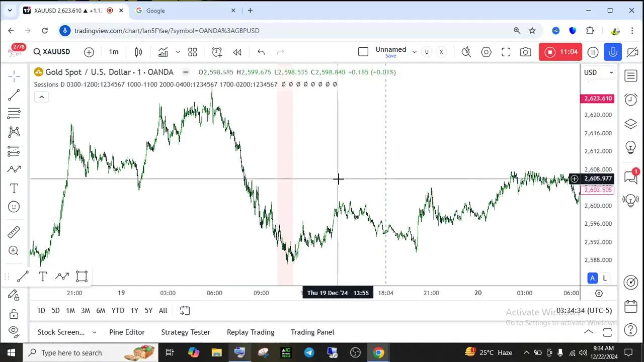The image size is (644, 362).
Task: Click the candlestick chart type icon
Action: pos(138,52)
